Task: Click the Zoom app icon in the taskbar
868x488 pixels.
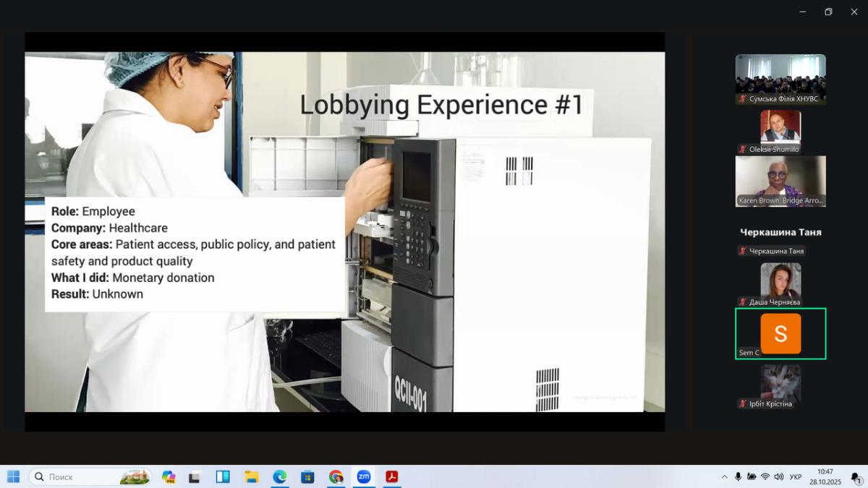Action: (x=364, y=476)
